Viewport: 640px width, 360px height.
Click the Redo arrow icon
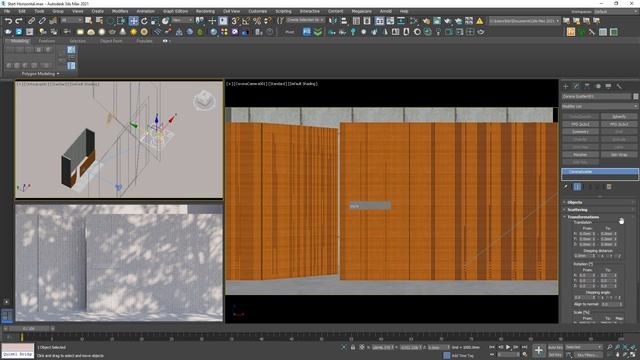[19, 21]
